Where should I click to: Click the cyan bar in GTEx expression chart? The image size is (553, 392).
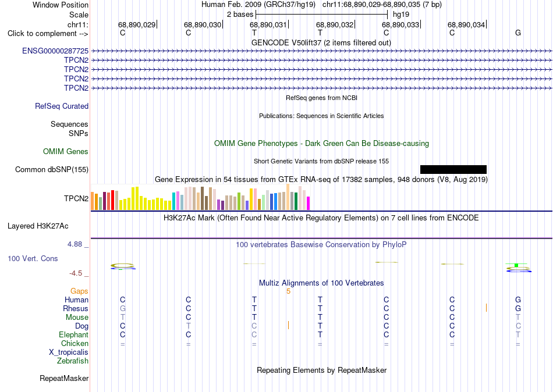[x=174, y=201]
